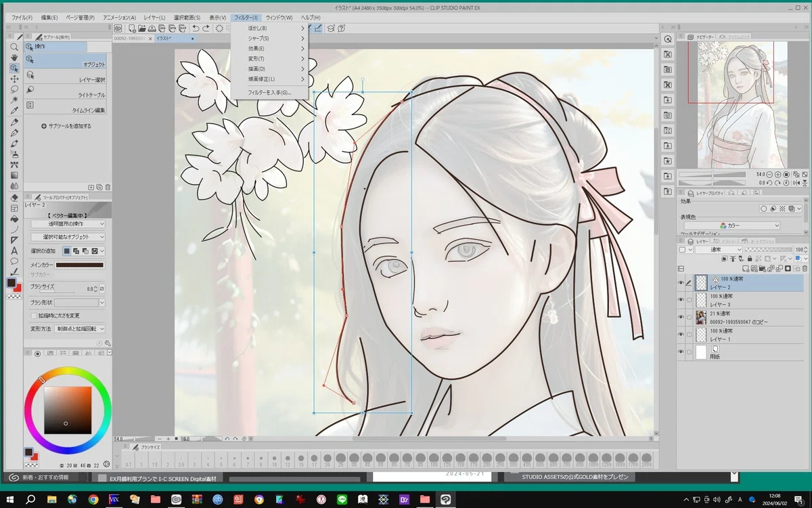This screenshot has height=508, width=812.
Task: Hide レイヤー 2 using its eye icon
Action: [681, 283]
